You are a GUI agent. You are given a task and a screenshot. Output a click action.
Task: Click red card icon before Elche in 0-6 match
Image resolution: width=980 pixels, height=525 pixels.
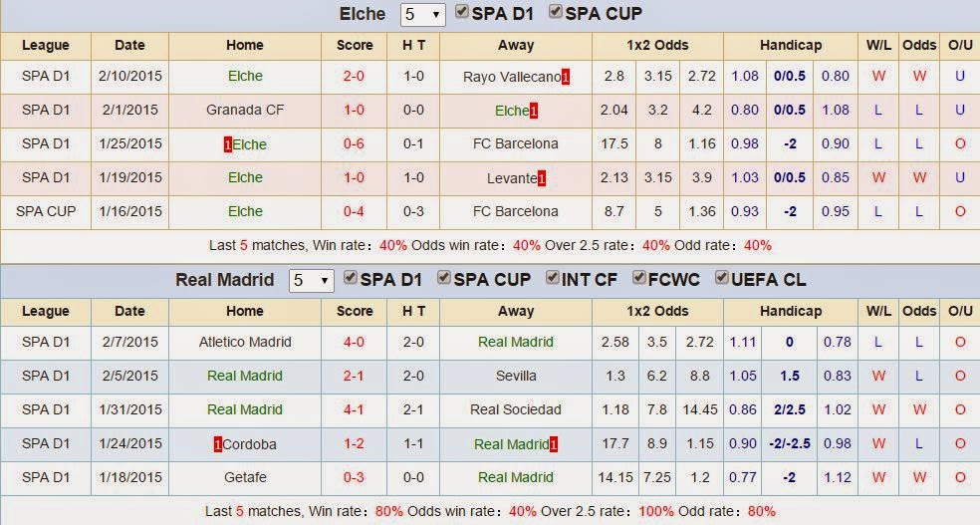click(x=228, y=144)
